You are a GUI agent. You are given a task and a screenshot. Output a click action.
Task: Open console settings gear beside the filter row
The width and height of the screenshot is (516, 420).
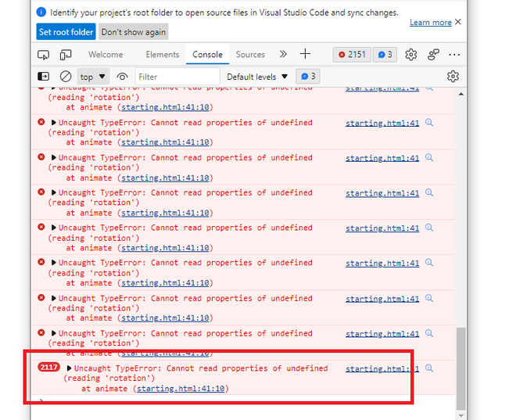[453, 77]
